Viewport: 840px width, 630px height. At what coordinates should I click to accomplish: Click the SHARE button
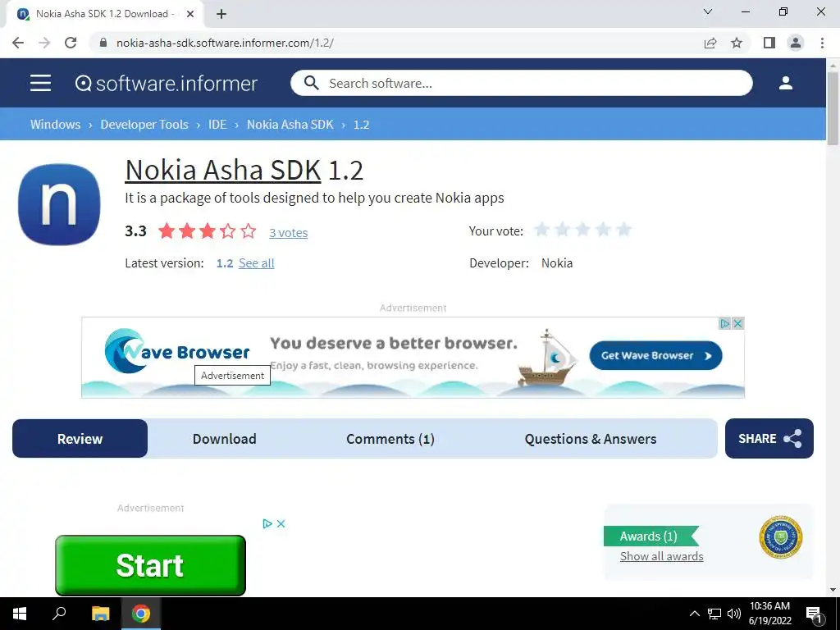(769, 439)
